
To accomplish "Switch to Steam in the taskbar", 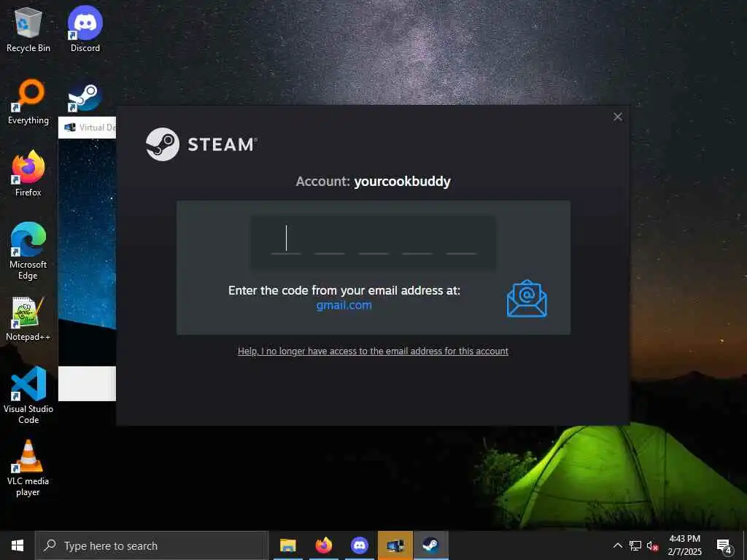I will tap(430, 545).
